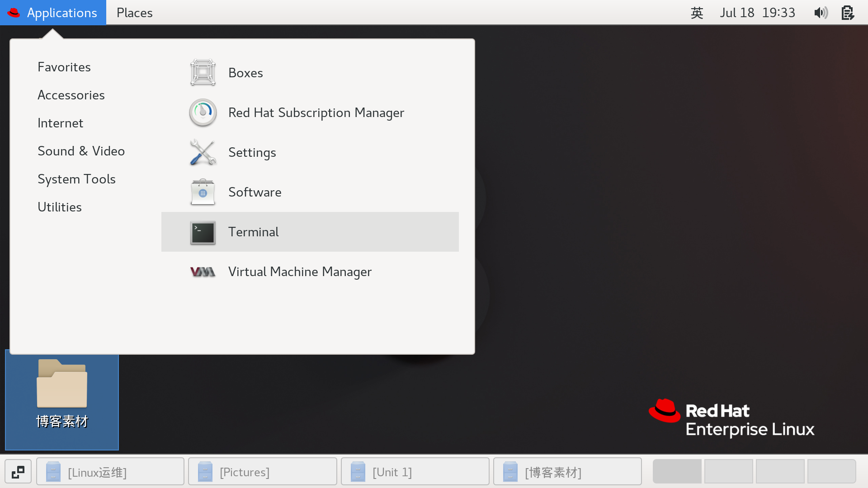
Task: Open the Software shopping bag icon
Action: click(x=203, y=192)
